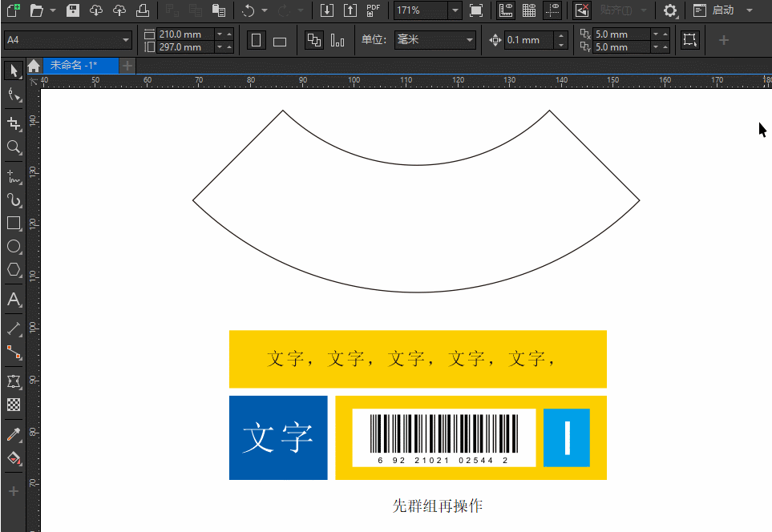
Task: Set landscape page orientation
Action: (280, 40)
